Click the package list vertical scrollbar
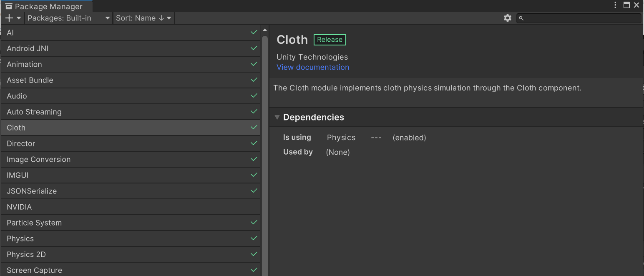The height and width of the screenshot is (276, 644). (264, 154)
